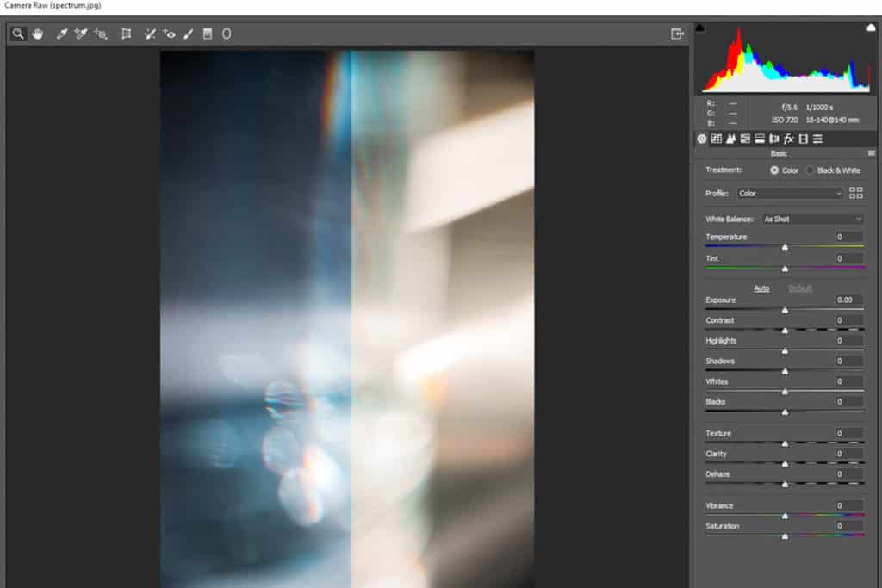Click the Highlights slider handle

click(786, 350)
